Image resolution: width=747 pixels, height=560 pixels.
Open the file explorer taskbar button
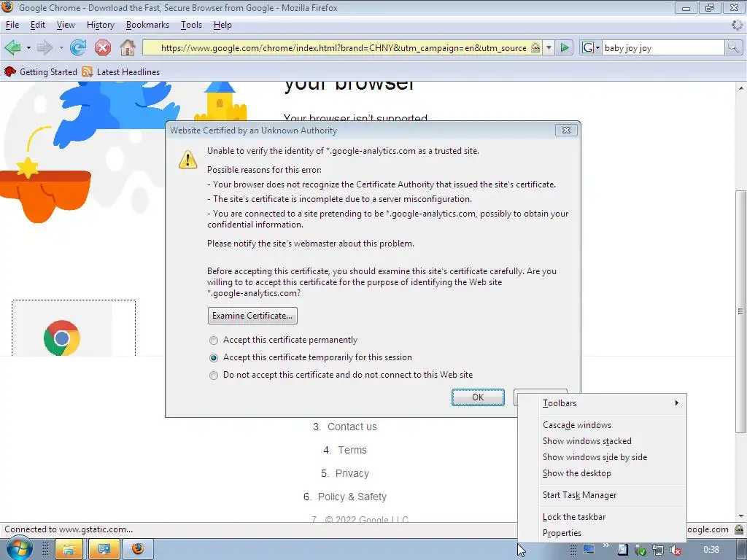click(69, 550)
